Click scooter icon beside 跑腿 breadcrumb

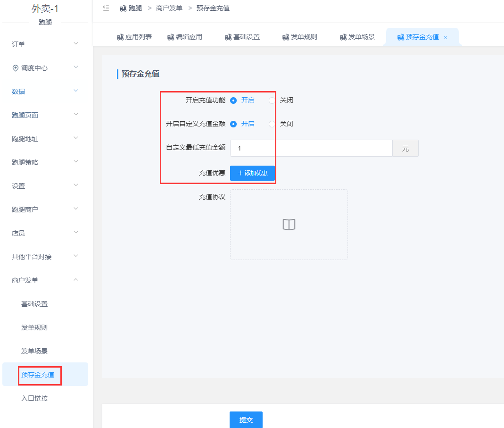click(123, 8)
